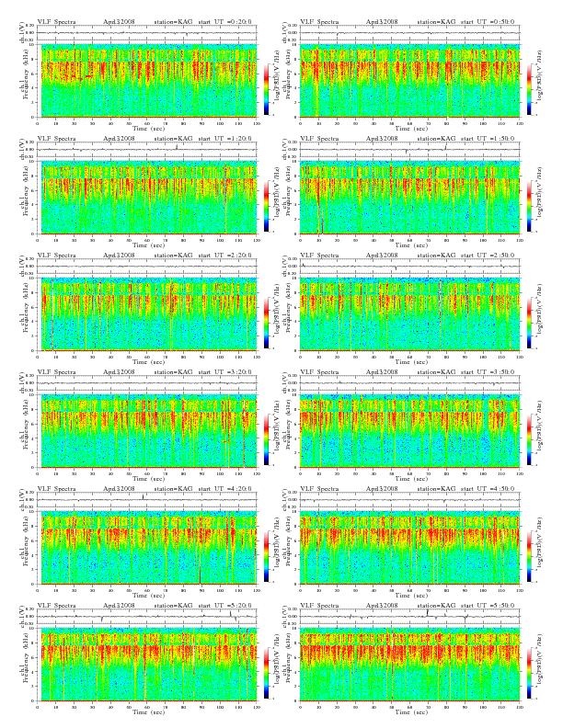The width and height of the screenshot is (563, 728).
Task: Click the title text 'start UT =0:50:0'
Action: (488, 22)
